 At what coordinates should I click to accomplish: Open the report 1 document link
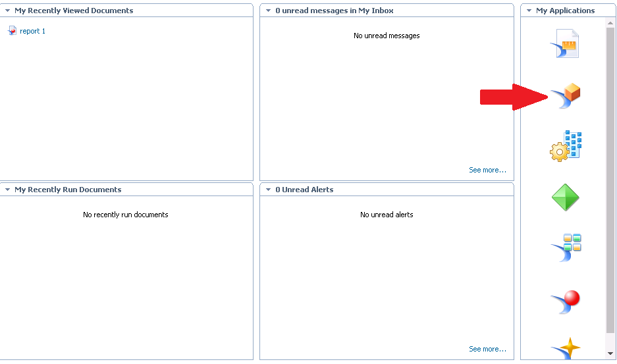pyautogui.click(x=32, y=31)
